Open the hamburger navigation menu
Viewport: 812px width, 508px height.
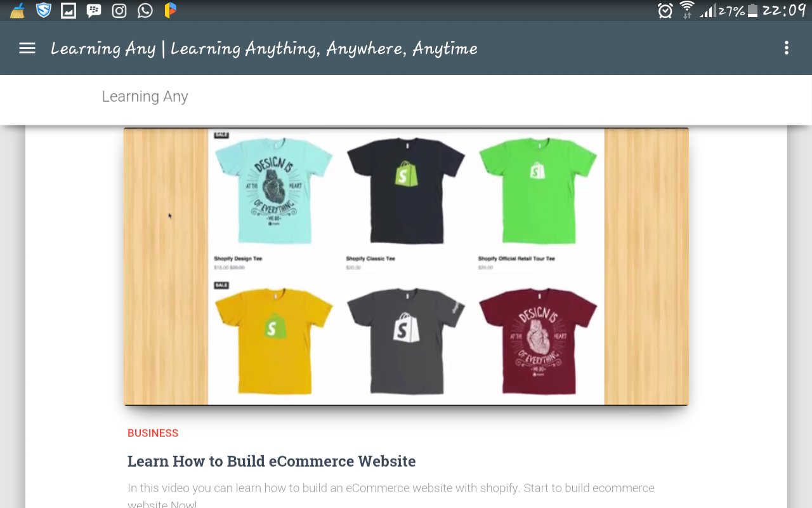pos(27,48)
